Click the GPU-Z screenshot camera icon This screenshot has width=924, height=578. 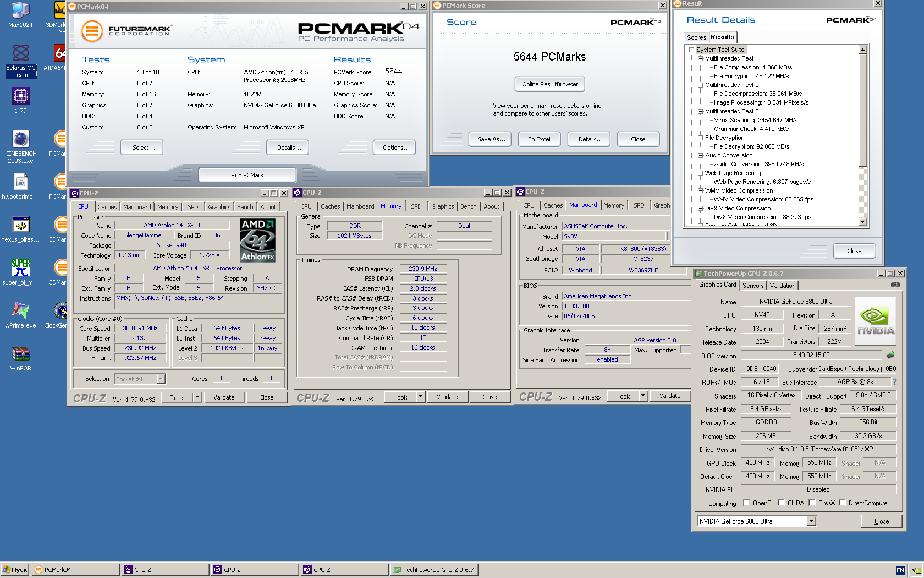coord(895,285)
